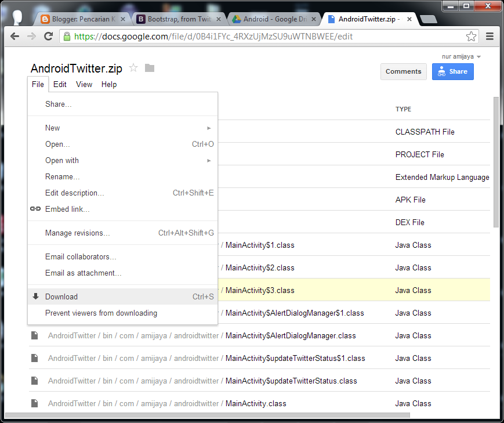Screen dimensions: 504x423
Task: Click the Blogger tab favicon
Action: pyautogui.click(x=45, y=19)
